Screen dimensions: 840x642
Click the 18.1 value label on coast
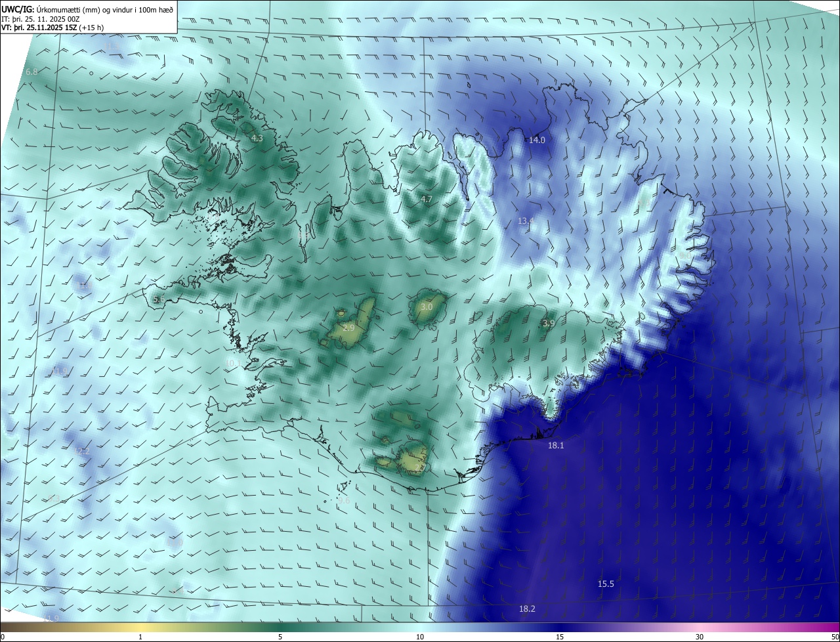[556, 445]
